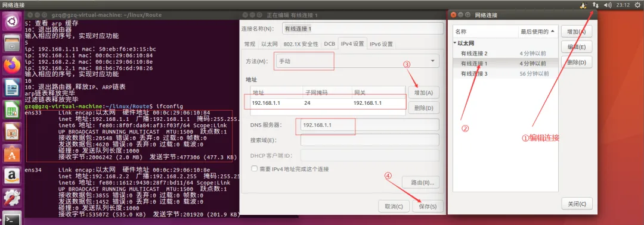The width and height of the screenshot is (644, 225).
Task: Open the Amazon launcher icon
Action: 11,176
